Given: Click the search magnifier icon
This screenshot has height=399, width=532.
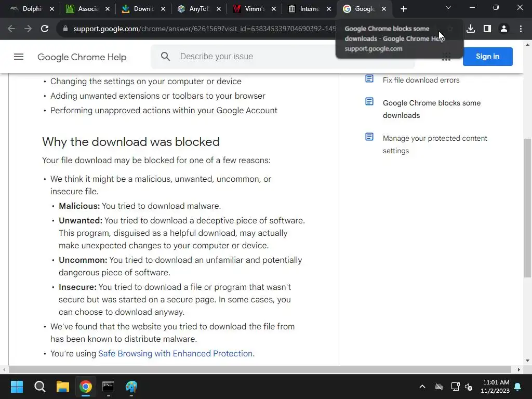Looking at the screenshot, I should coord(165,56).
